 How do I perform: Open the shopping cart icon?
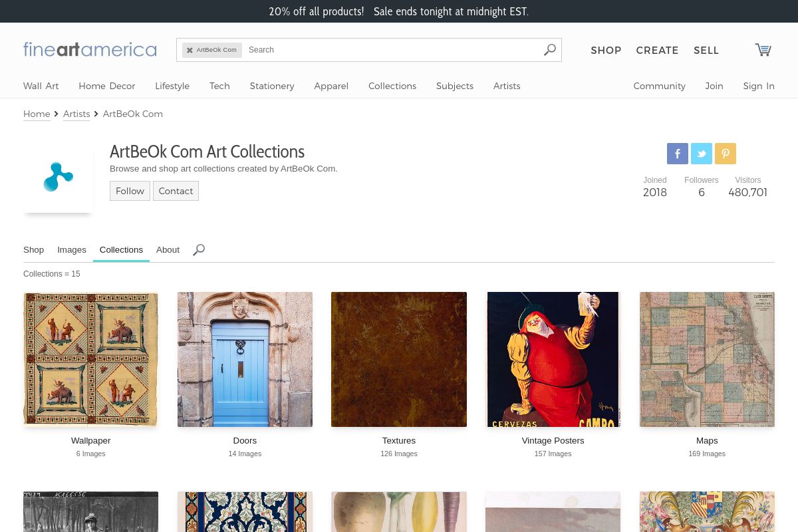[763, 50]
